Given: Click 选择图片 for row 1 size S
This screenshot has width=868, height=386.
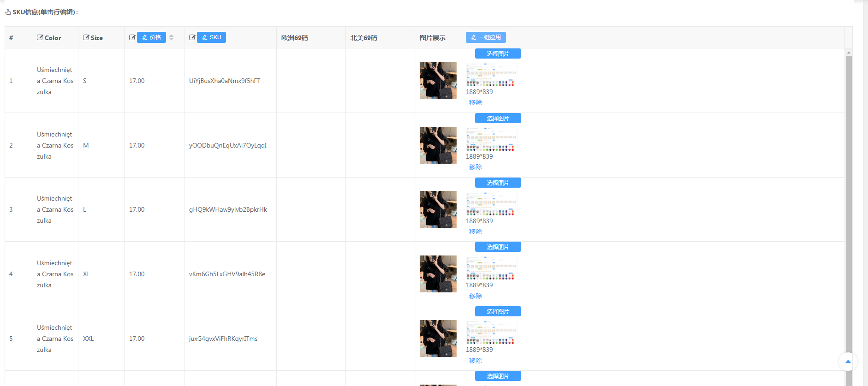Looking at the screenshot, I should [498, 54].
